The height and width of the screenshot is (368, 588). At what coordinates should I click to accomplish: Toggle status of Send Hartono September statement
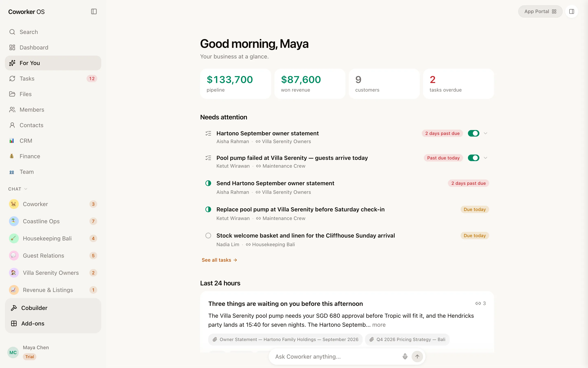208,183
